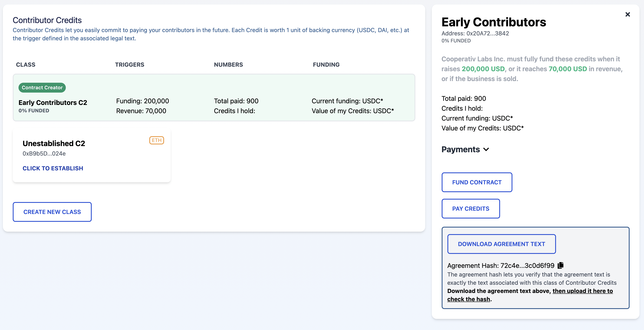
Task: Click to Establish the Unestablished C2
Action: click(53, 168)
